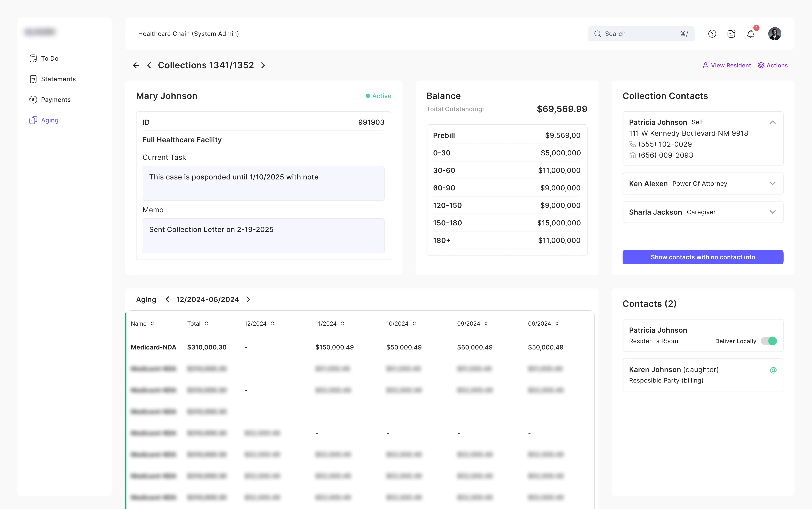Go to previous aging date range
This screenshot has width=812, height=509.
(167, 299)
